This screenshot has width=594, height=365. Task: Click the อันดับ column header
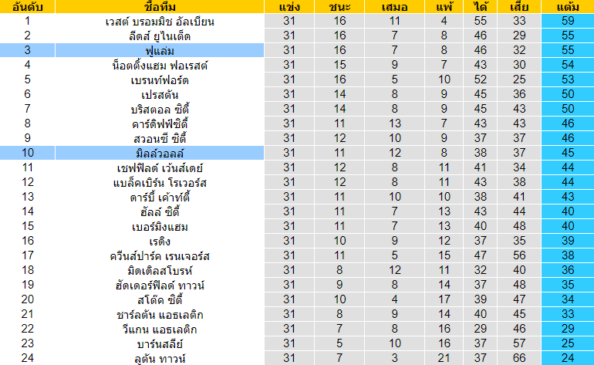[x=27, y=7]
